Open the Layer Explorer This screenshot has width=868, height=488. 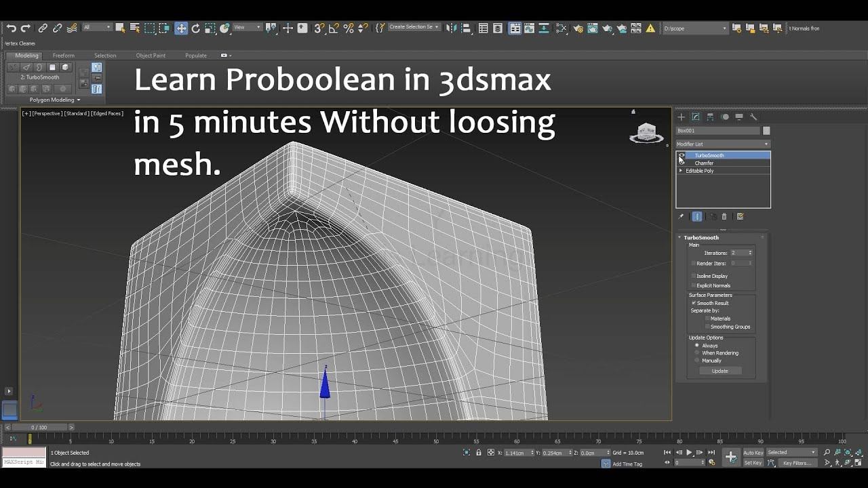[x=498, y=28]
